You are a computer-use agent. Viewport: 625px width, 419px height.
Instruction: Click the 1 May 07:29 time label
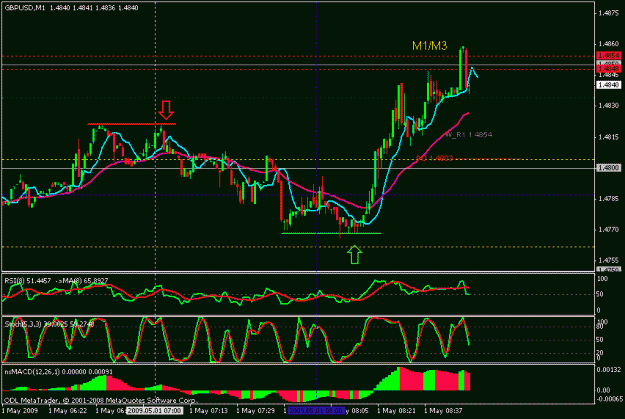tap(256, 411)
